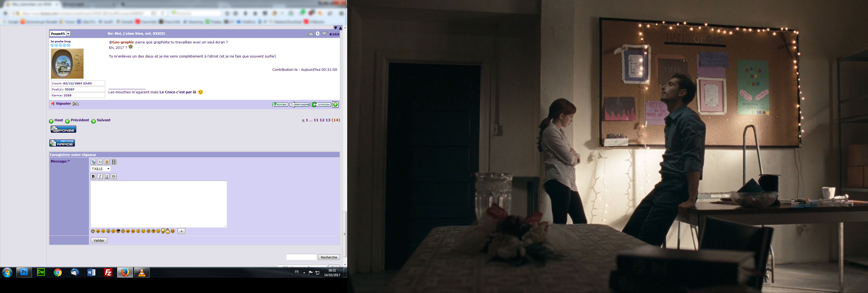
Task: Click the insert video filmstrip icon
Action: point(114,162)
